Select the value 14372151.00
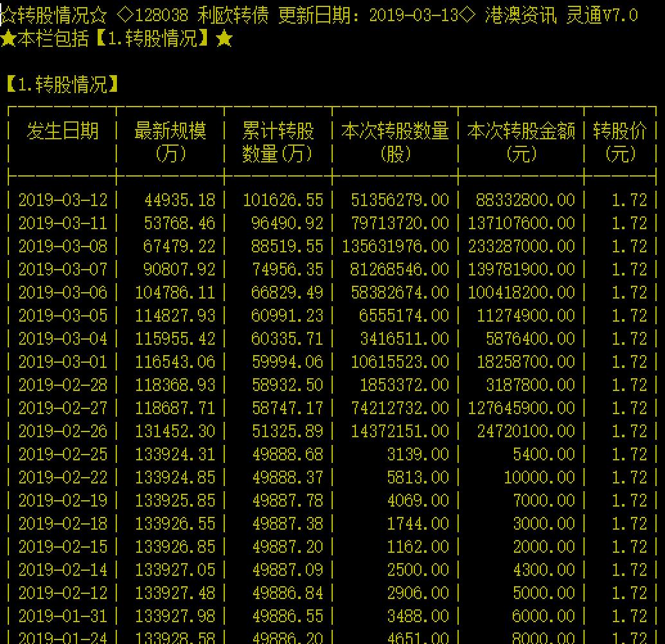665x644 pixels. click(400, 431)
